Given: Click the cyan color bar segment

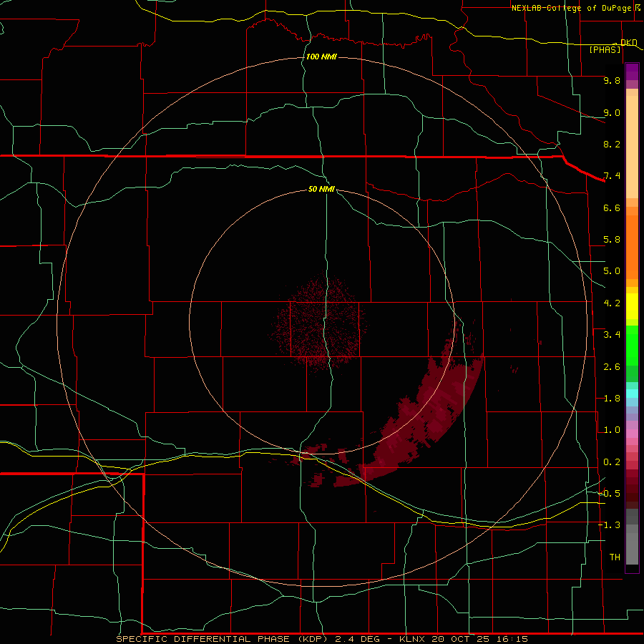Looking at the screenshot, I should 632,394.
